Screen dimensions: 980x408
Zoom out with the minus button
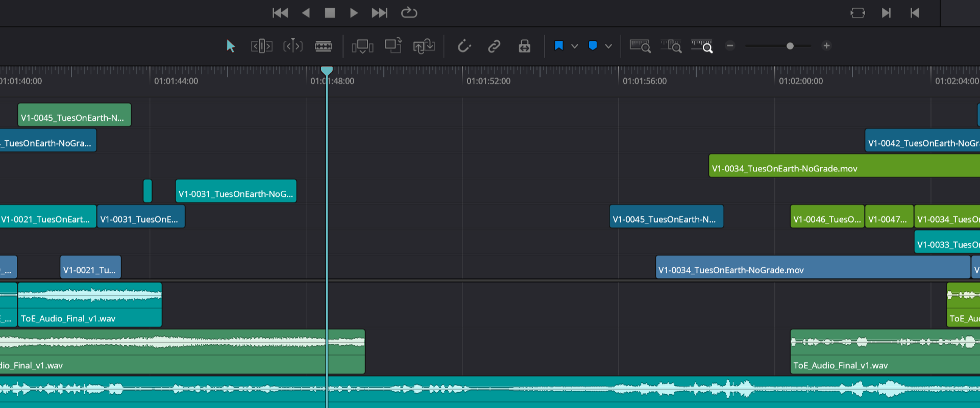(x=730, y=46)
